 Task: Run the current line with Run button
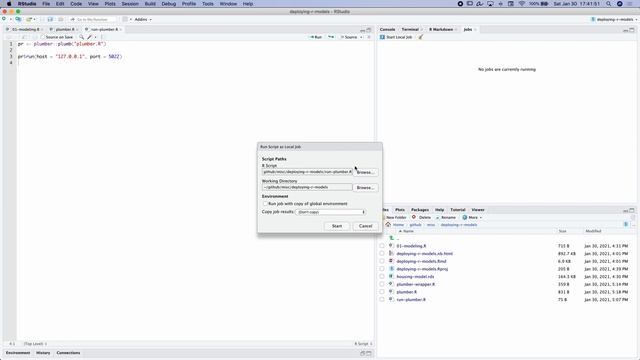tap(316, 37)
